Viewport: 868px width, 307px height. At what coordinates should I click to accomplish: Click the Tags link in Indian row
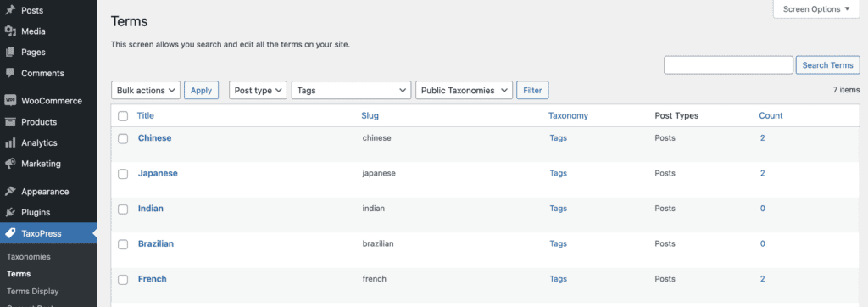[558, 209]
